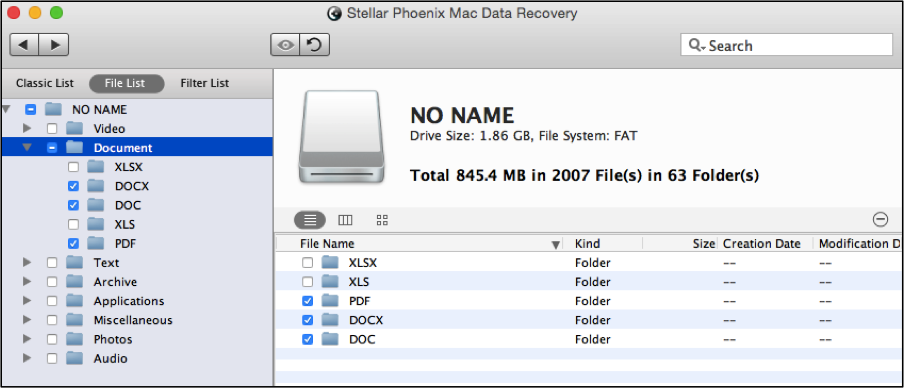Image resolution: width=904 pixels, height=388 pixels.
Task: Switch to Filter List tab
Action: tap(205, 83)
